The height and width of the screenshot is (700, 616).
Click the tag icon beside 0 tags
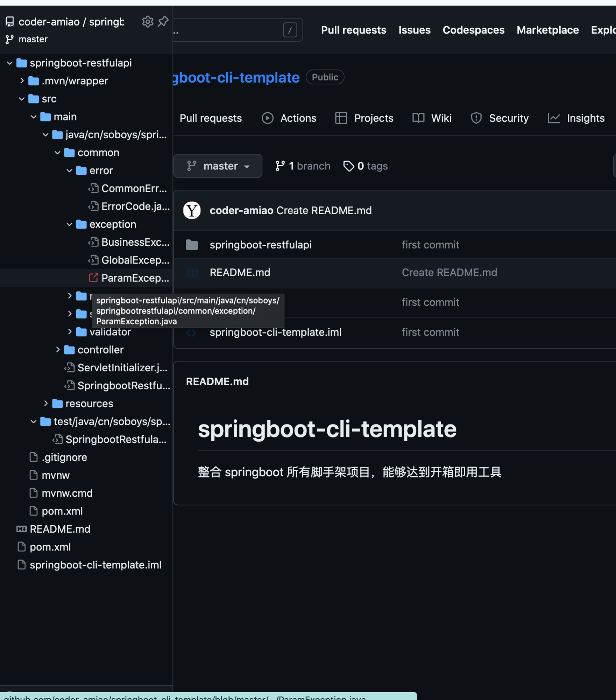[x=348, y=166]
